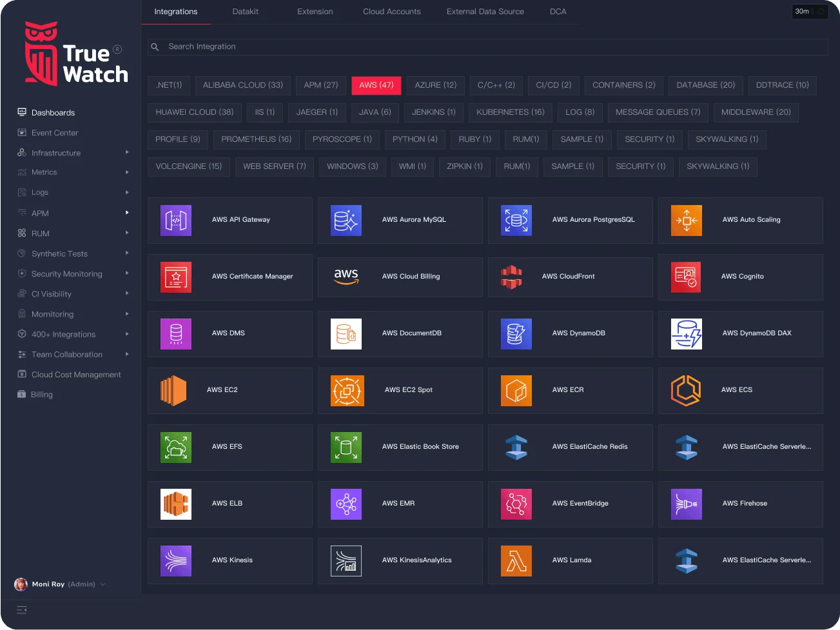The width and height of the screenshot is (840, 630).
Task: Open the AWS Lamda icon
Action: point(516,561)
